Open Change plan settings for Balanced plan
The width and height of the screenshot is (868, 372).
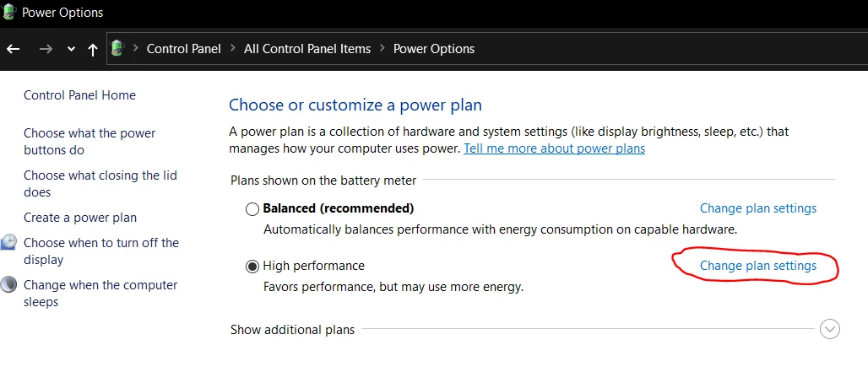point(758,208)
